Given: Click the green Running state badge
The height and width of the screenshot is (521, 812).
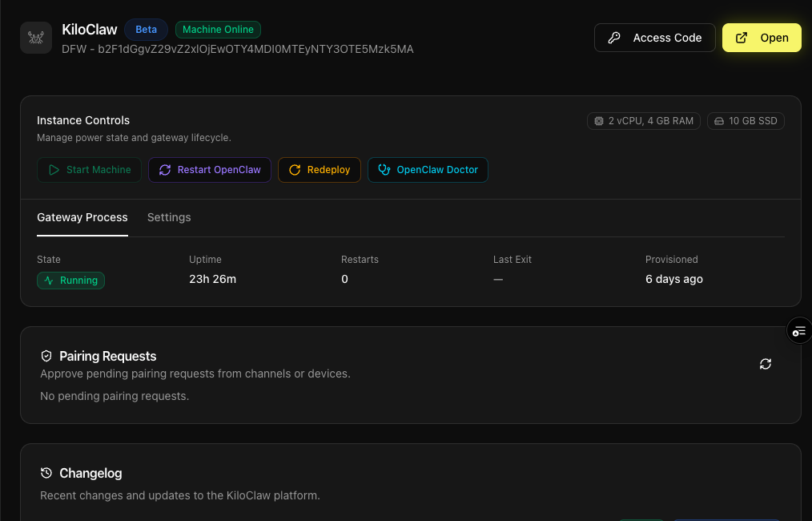Looking at the screenshot, I should tap(70, 281).
